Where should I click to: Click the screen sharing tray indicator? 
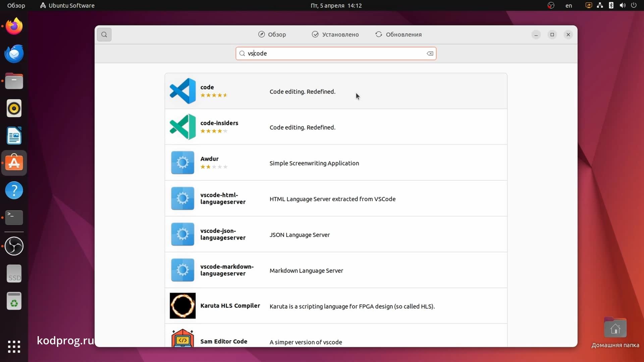tap(589, 5)
